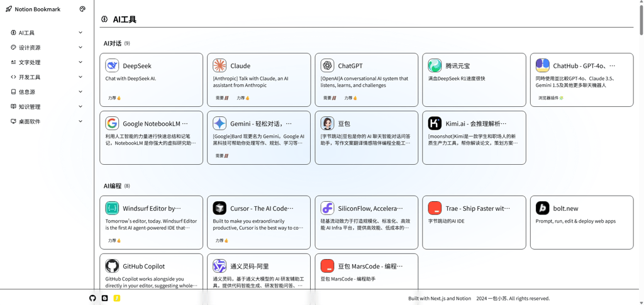Click the AI工具 heading icon
644x305 pixels.
tap(104, 19)
